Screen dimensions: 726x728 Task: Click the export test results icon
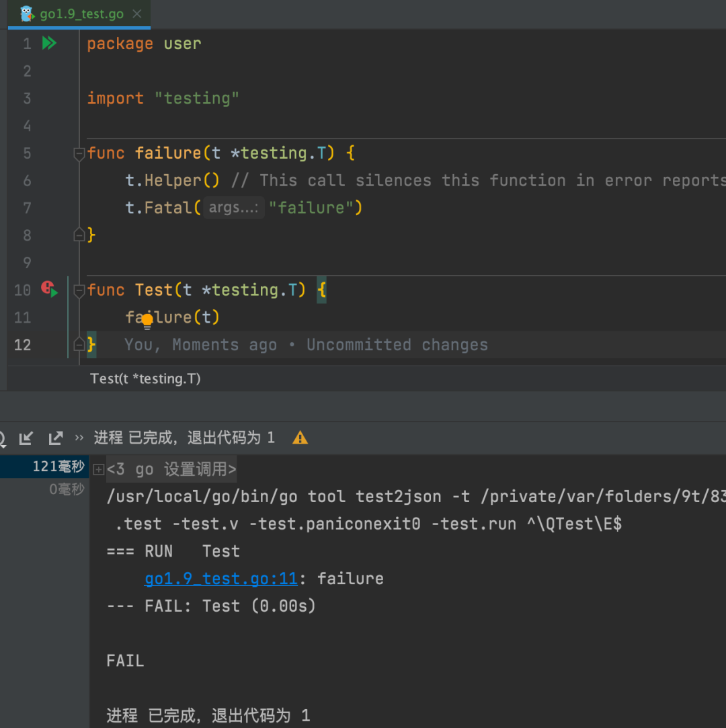point(56,438)
